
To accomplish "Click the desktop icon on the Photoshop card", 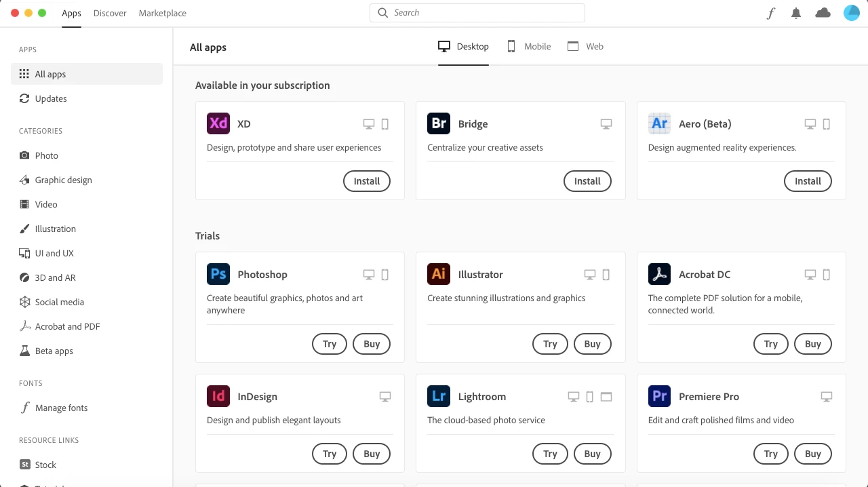I will 369,275.
